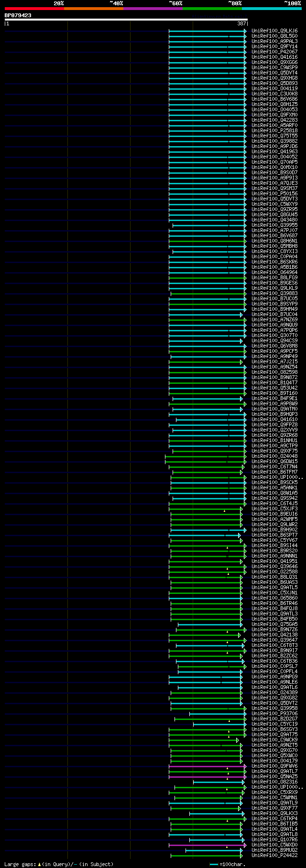Click the UniRef100_Q70AP5 label
The height and width of the screenshot is (868, 306).
coord(274,162)
